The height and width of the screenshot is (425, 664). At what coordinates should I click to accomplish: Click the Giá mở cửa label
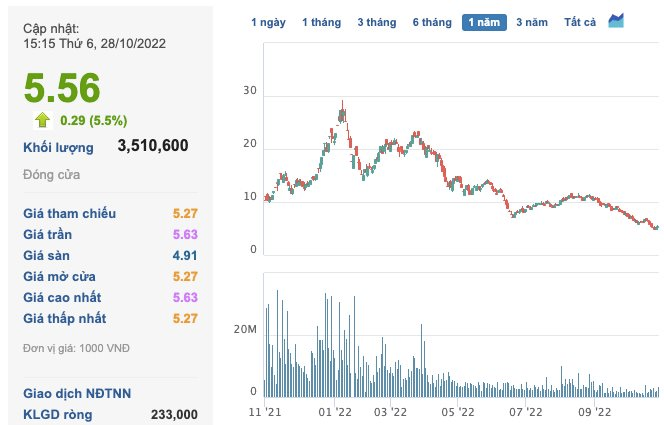(x=64, y=276)
